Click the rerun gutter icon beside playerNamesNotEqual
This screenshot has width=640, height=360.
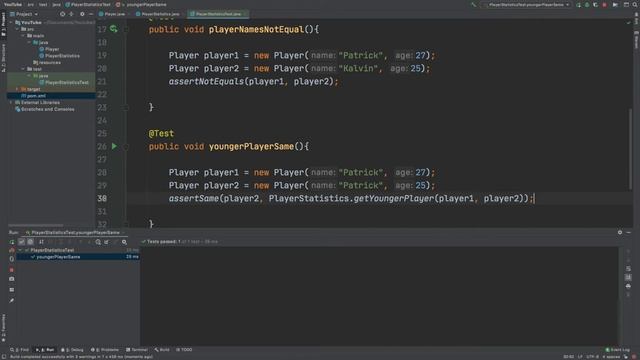(113, 29)
